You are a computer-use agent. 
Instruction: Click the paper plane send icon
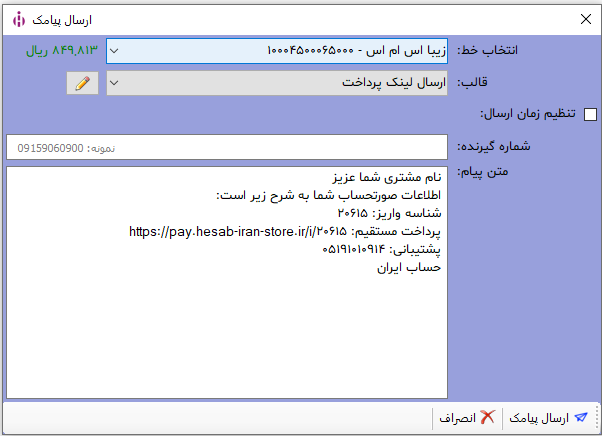581,418
